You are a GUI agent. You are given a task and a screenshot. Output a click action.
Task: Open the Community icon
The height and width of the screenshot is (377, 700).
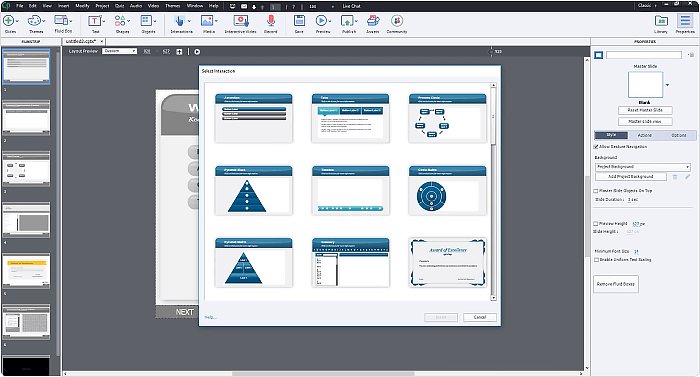click(397, 21)
